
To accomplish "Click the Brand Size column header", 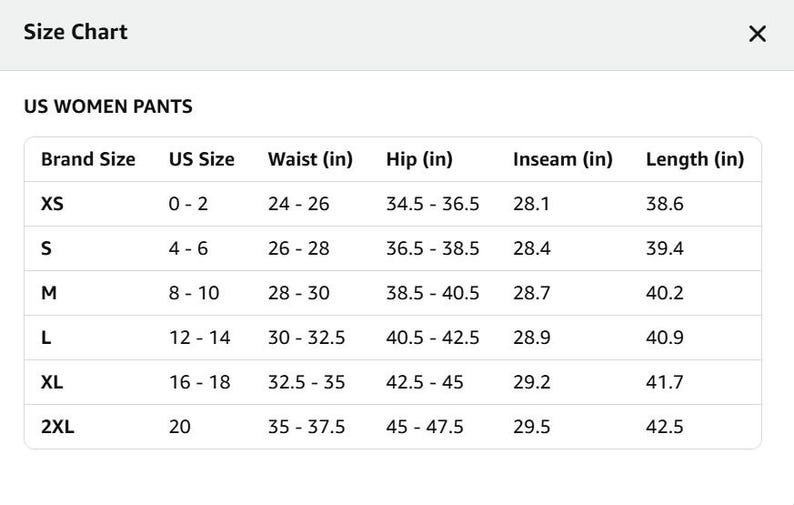I will pyautogui.click(x=88, y=159).
